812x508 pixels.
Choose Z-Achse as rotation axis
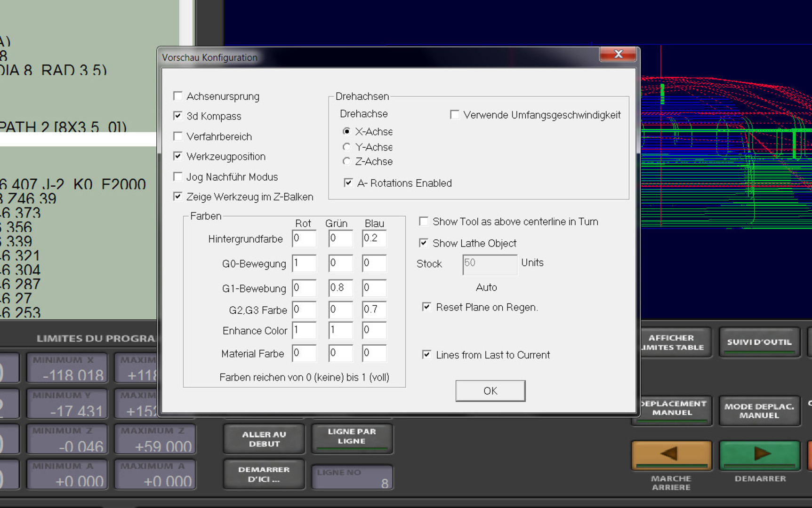click(x=347, y=161)
